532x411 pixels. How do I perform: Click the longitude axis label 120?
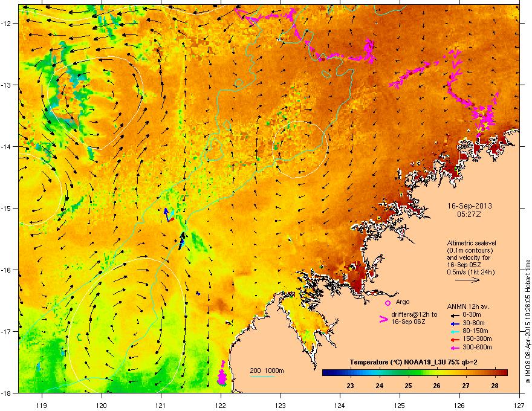pos(102,405)
